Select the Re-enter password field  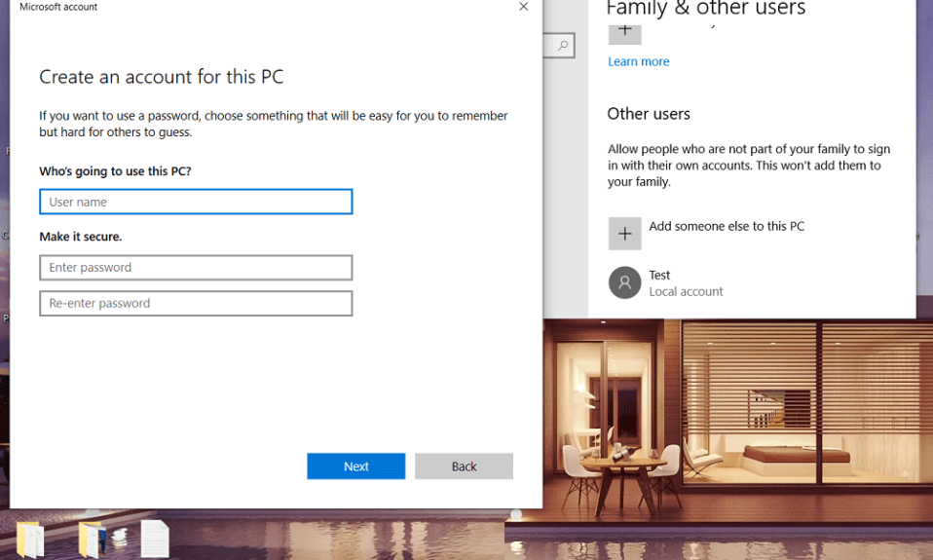196,304
